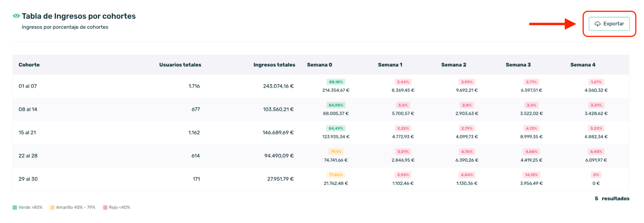644x223 pixels.
Task: Select the 22 al 28 cohort row
Action: [x=28, y=156]
